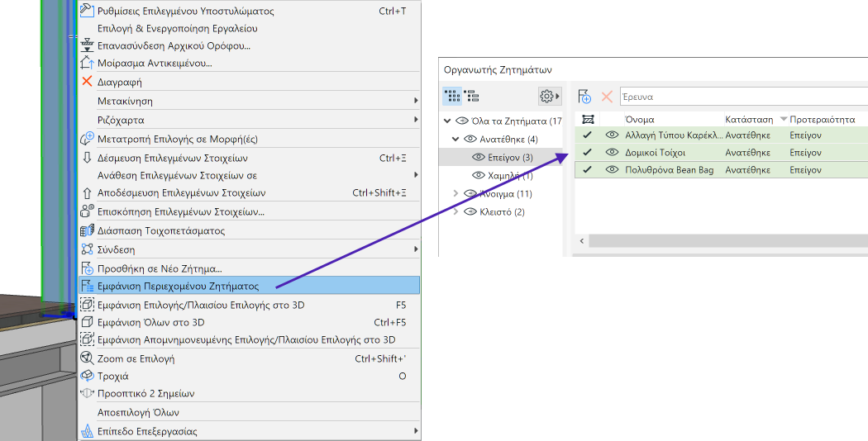Click the Add to New Issue icon
This screenshot has height=441, width=868.
pos(87,268)
